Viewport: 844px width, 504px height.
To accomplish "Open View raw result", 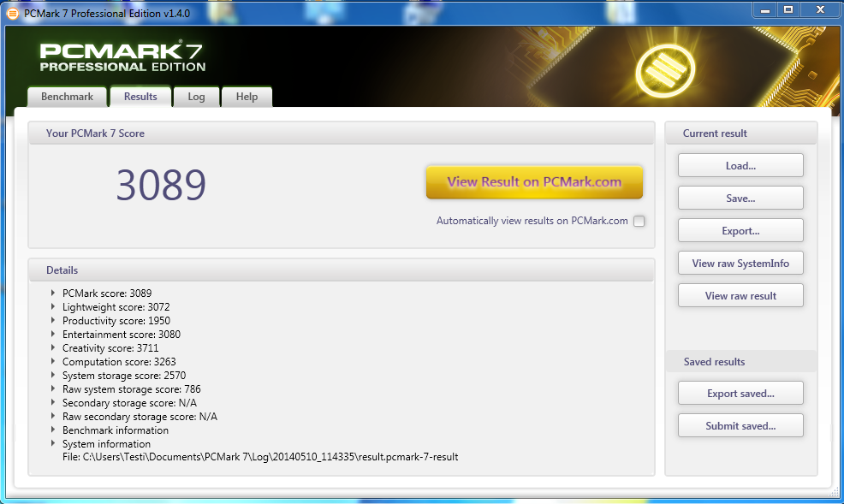I will pos(740,296).
